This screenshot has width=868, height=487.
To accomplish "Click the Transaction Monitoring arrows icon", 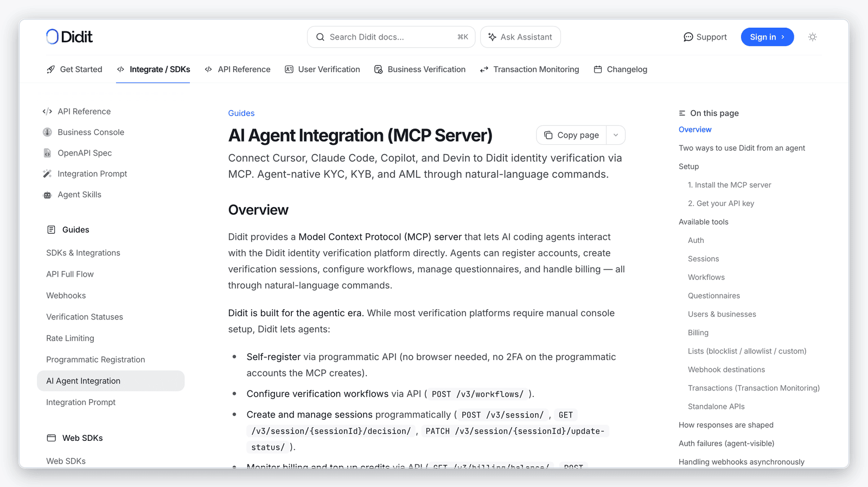I will 484,69.
